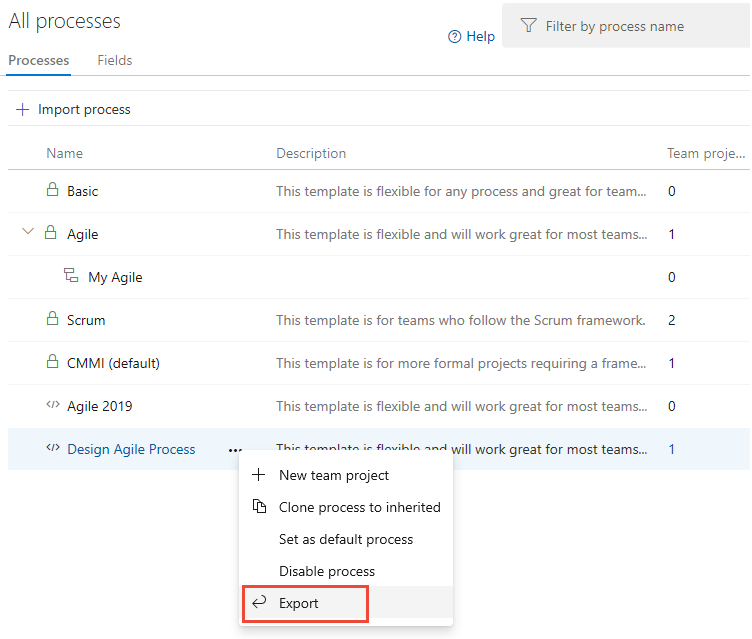The height and width of the screenshot is (639, 752).
Task: Open the My Agile inherited process
Action: click(115, 277)
